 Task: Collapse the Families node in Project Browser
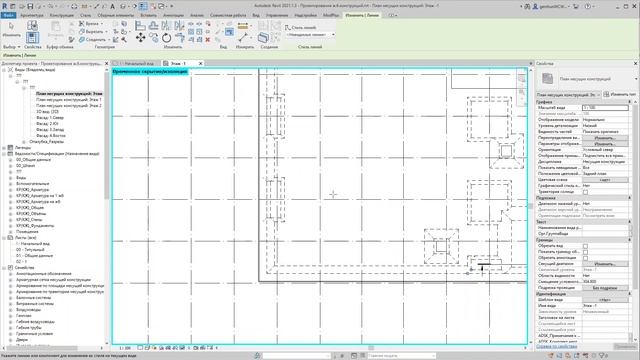[x=4, y=268]
